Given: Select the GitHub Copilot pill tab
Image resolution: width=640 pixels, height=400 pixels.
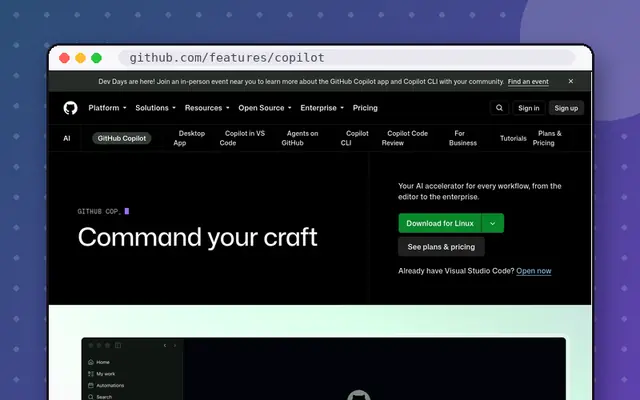Looking at the screenshot, I should pos(122,138).
